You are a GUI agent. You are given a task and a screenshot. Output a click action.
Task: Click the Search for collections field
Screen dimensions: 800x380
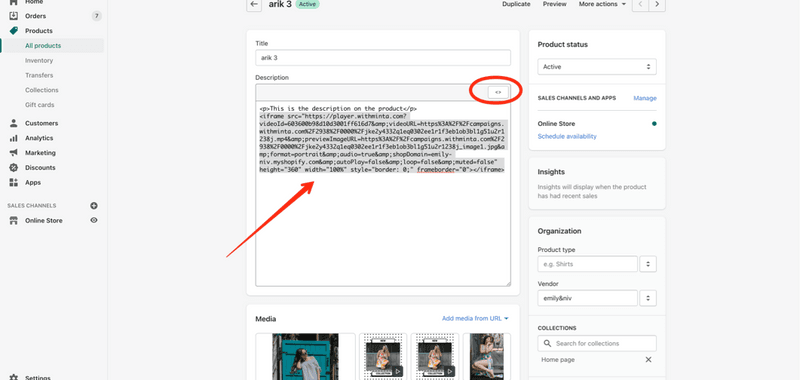[x=597, y=343]
